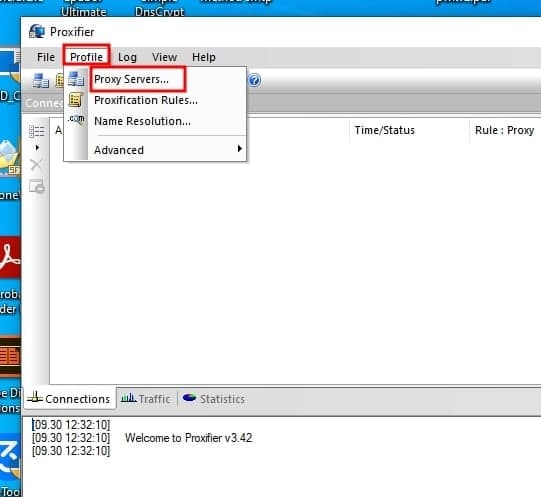Click the Proxifier title bar icon

tap(37, 32)
